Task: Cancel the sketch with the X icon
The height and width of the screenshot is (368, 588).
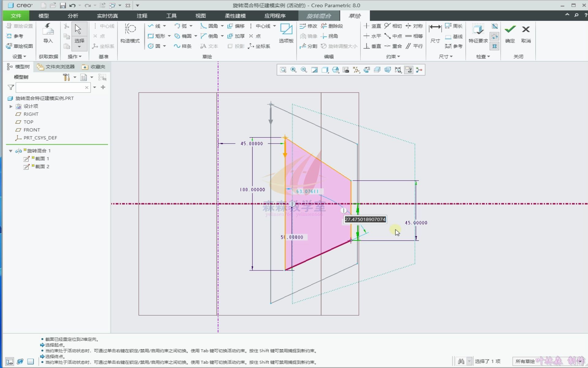Action: click(526, 30)
